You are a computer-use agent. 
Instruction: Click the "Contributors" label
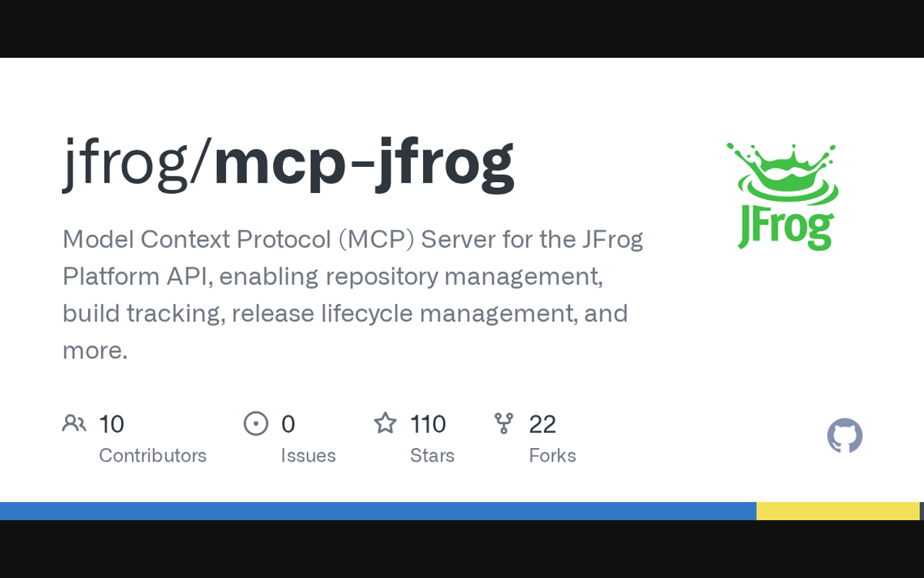click(153, 455)
